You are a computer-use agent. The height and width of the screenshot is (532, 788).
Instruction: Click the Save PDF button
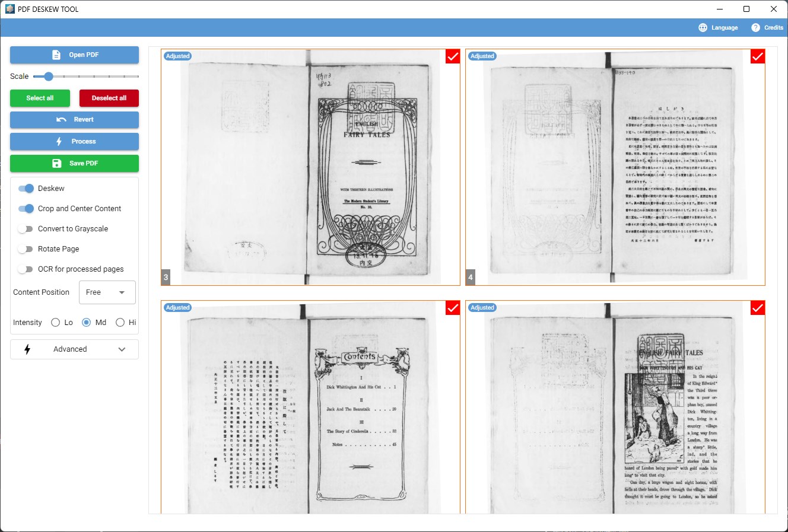(x=74, y=163)
